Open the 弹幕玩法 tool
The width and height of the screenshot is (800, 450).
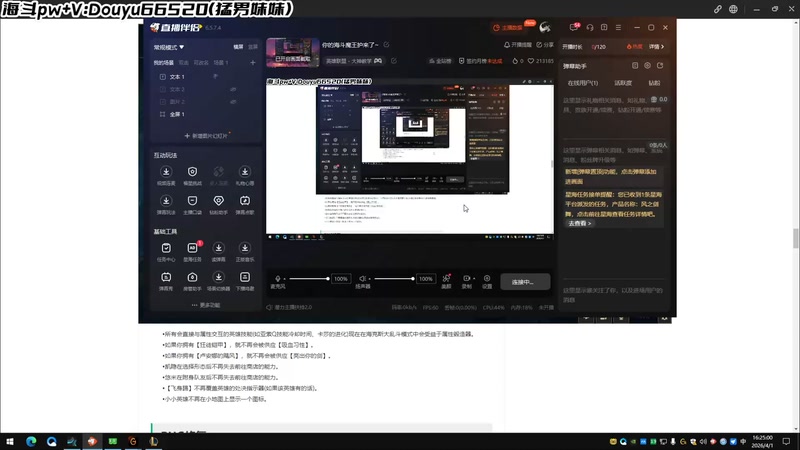[166, 205]
